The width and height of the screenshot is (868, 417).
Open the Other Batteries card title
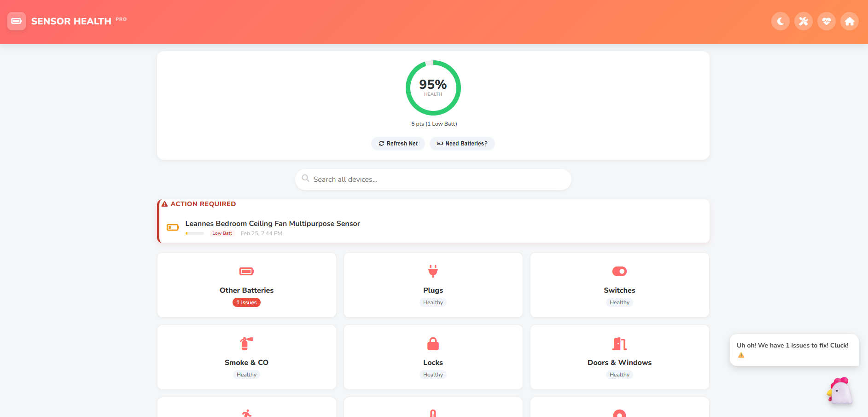pyautogui.click(x=247, y=290)
